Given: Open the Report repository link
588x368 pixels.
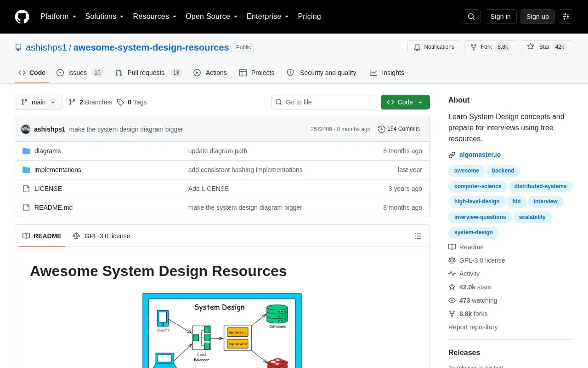Looking at the screenshot, I should [x=473, y=327].
